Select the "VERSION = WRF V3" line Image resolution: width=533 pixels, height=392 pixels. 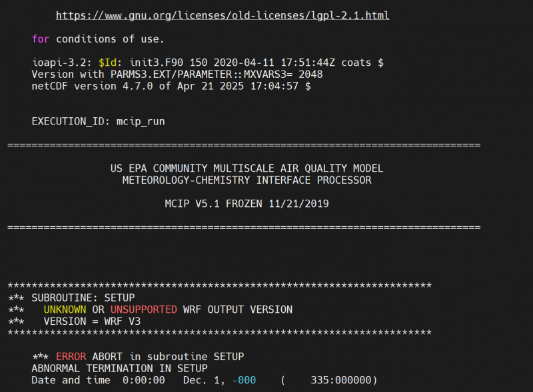coord(92,321)
